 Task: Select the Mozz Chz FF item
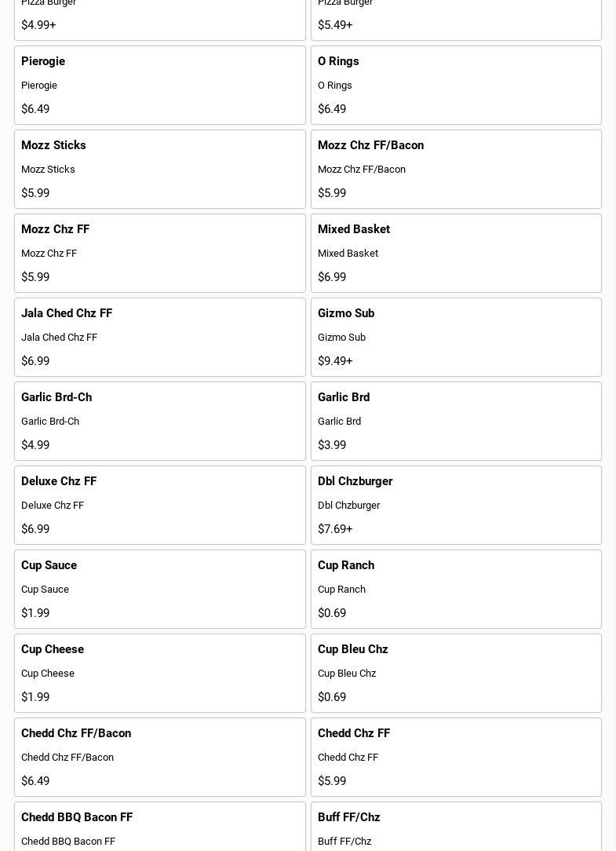click(x=159, y=253)
